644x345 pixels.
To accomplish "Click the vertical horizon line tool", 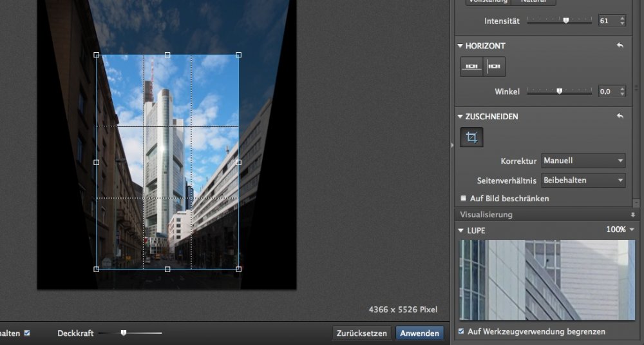I will click(x=495, y=66).
